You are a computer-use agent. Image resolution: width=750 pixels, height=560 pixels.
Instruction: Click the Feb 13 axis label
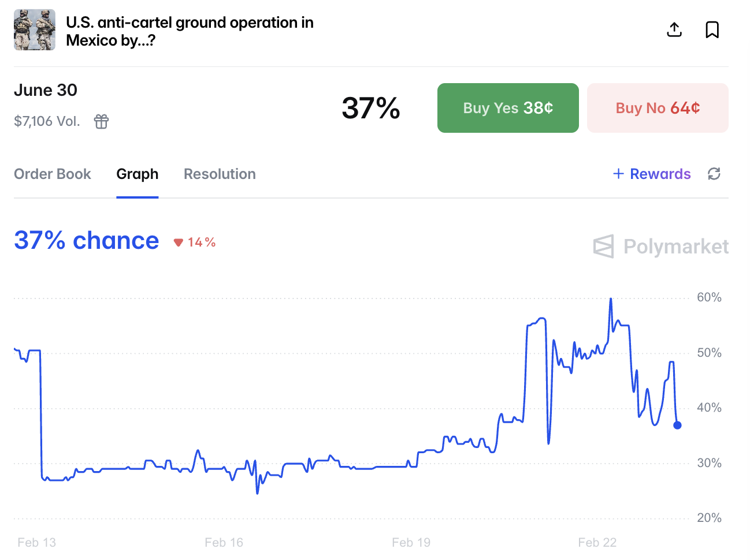37,543
